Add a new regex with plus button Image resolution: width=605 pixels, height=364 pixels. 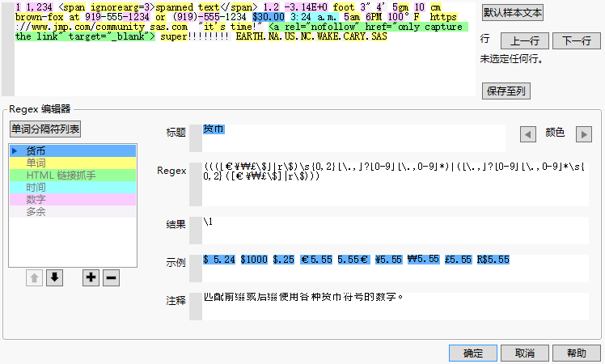pos(91,278)
